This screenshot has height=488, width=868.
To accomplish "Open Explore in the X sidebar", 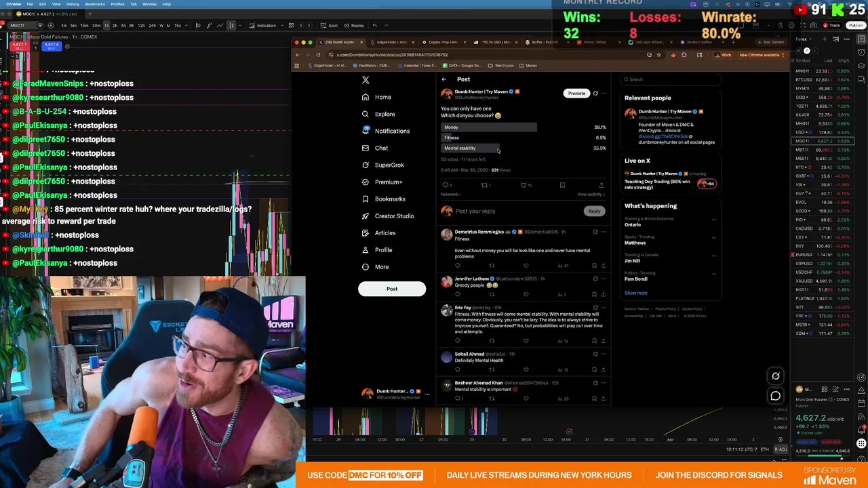I will [x=378, y=114].
